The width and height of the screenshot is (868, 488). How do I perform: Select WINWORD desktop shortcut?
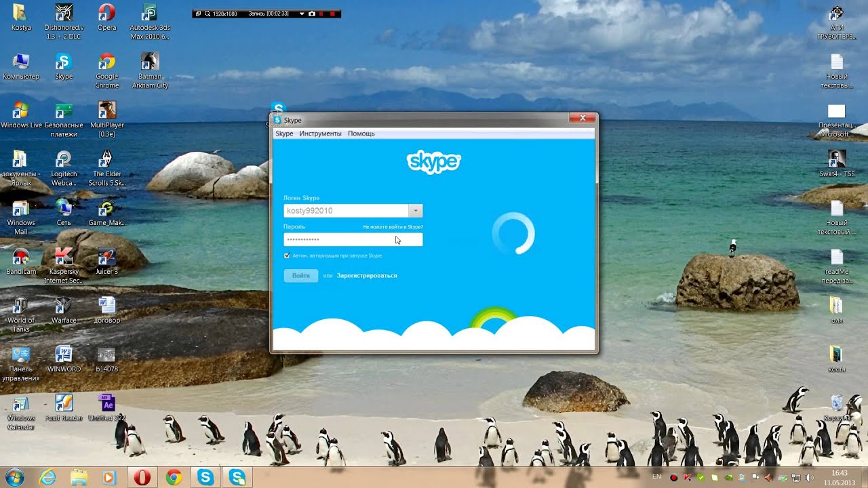coord(64,359)
